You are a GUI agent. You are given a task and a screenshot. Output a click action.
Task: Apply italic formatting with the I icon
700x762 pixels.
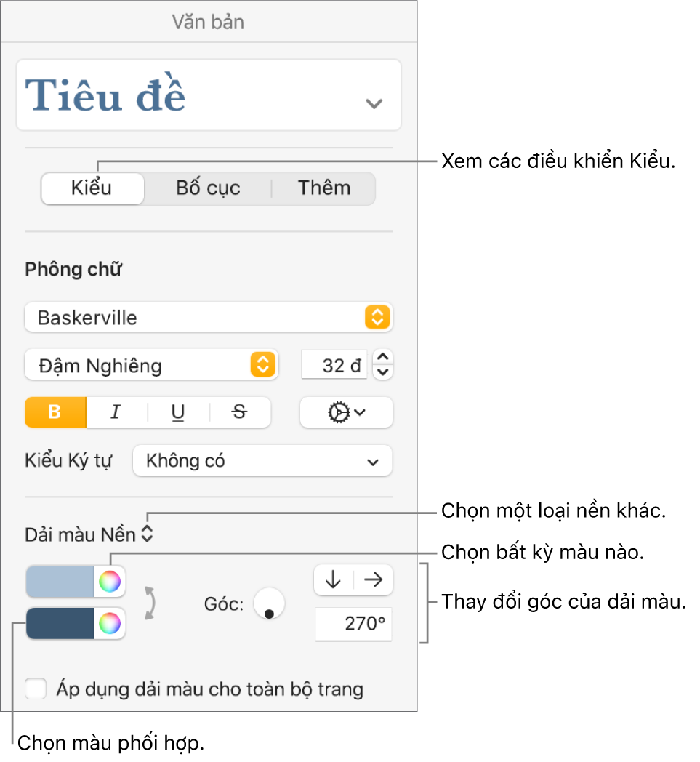pos(116,412)
